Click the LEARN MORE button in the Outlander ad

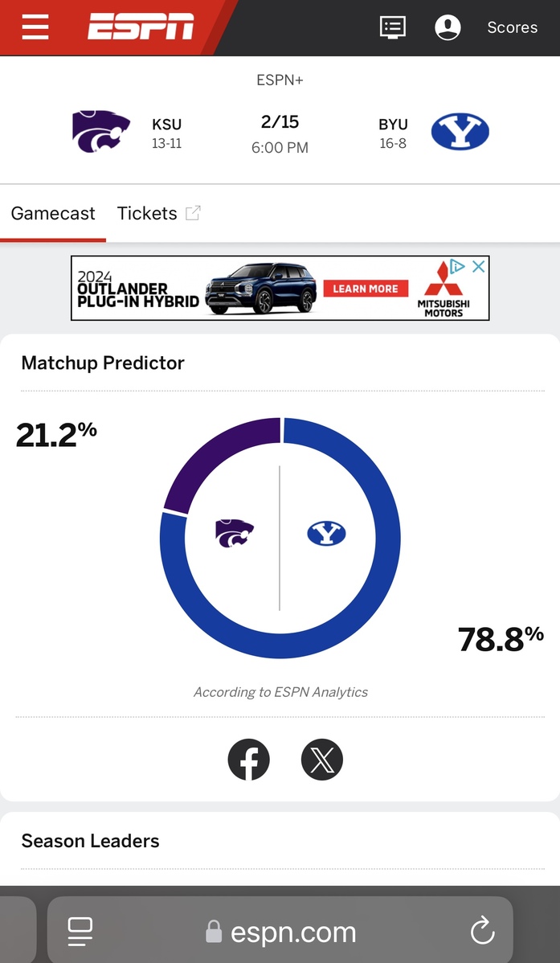[x=366, y=288]
